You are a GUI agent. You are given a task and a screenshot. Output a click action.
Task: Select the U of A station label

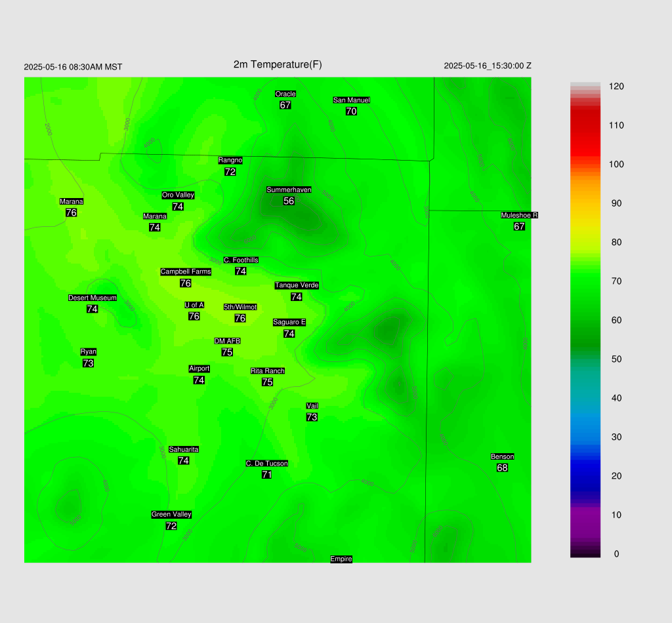(194, 306)
